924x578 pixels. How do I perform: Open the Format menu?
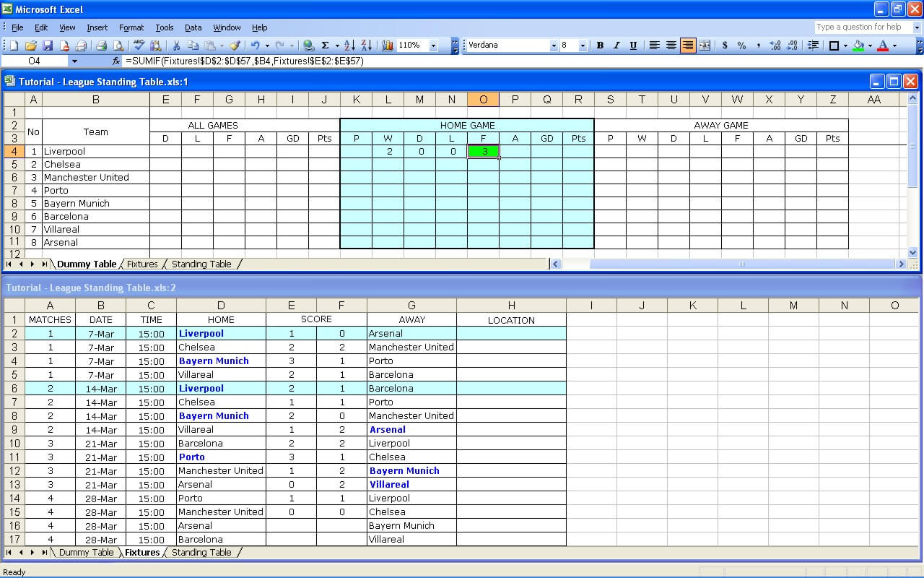(131, 27)
